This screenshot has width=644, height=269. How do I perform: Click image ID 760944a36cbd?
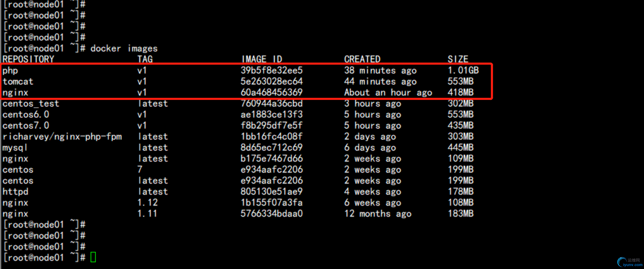tap(272, 104)
